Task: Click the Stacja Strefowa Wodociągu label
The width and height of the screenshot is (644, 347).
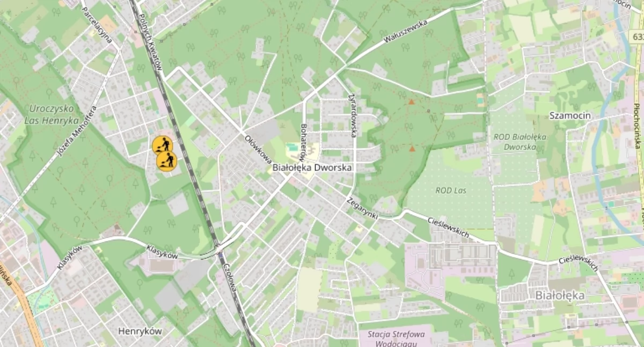Action: click(396, 339)
